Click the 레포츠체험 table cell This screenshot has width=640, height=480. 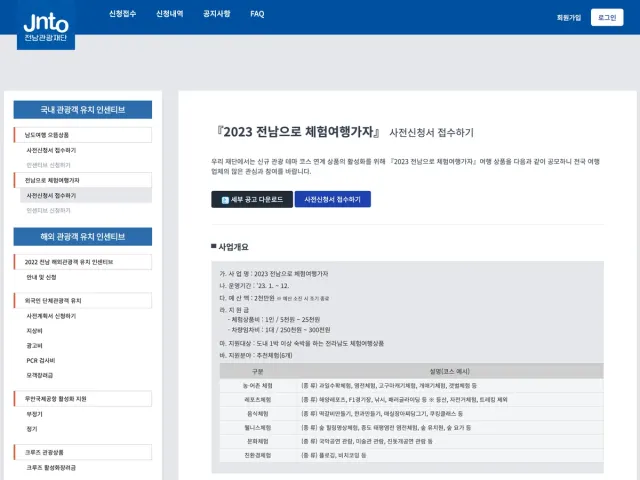point(258,400)
